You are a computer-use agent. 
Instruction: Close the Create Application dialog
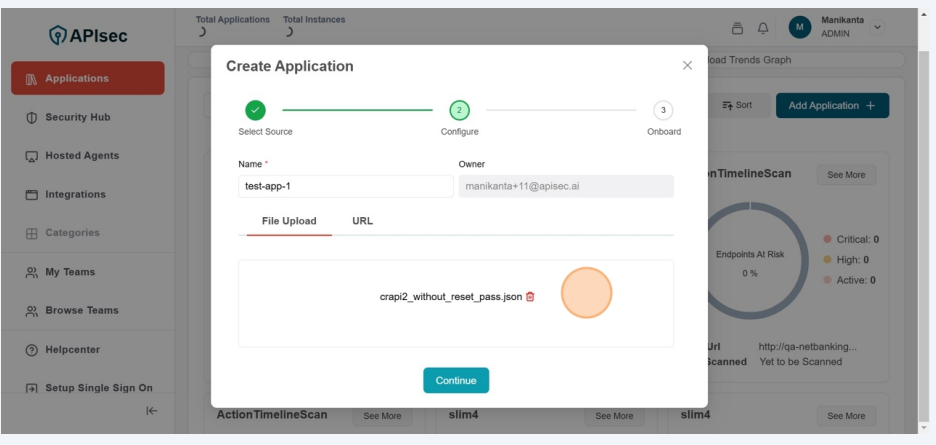coord(687,66)
